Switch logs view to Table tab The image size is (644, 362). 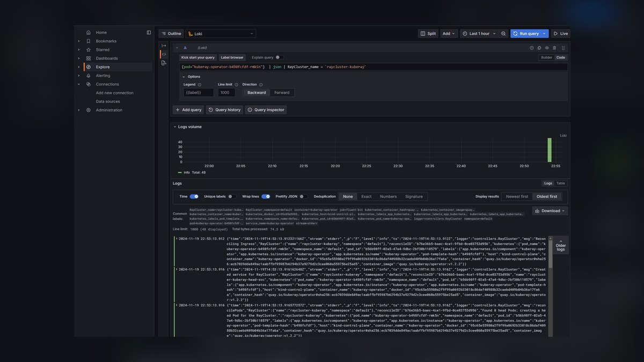[x=560, y=183]
